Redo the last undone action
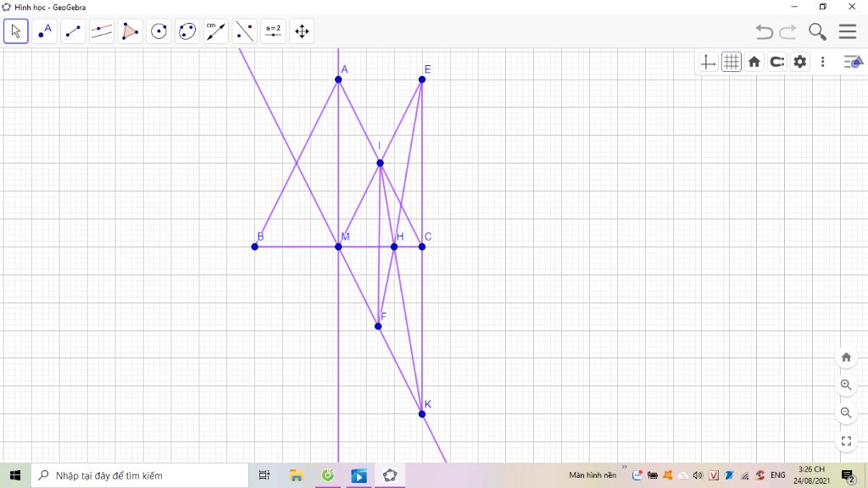Image resolution: width=868 pixels, height=488 pixels. coord(787,31)
